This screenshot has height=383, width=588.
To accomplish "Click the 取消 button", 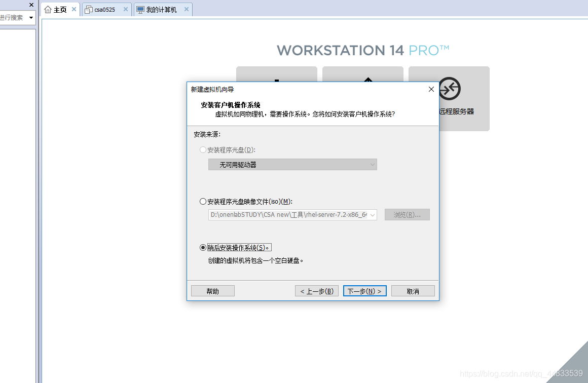I will click(413, 291).
